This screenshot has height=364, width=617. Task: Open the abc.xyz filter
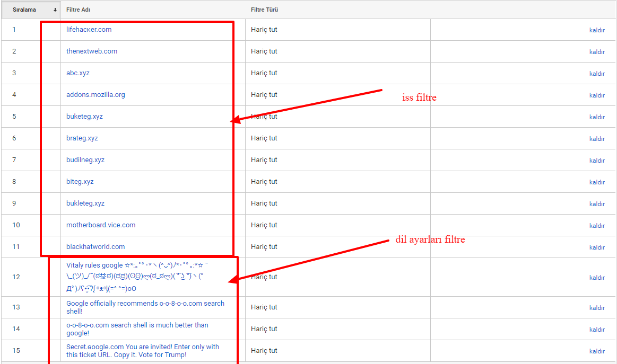point(78,73)
